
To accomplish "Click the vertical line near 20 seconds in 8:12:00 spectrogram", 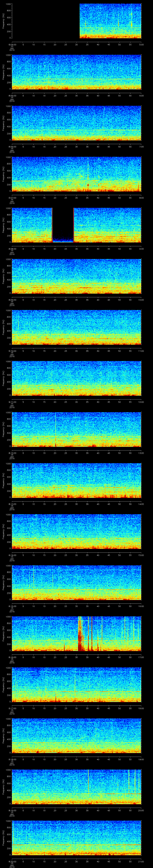I will [55, 428].
